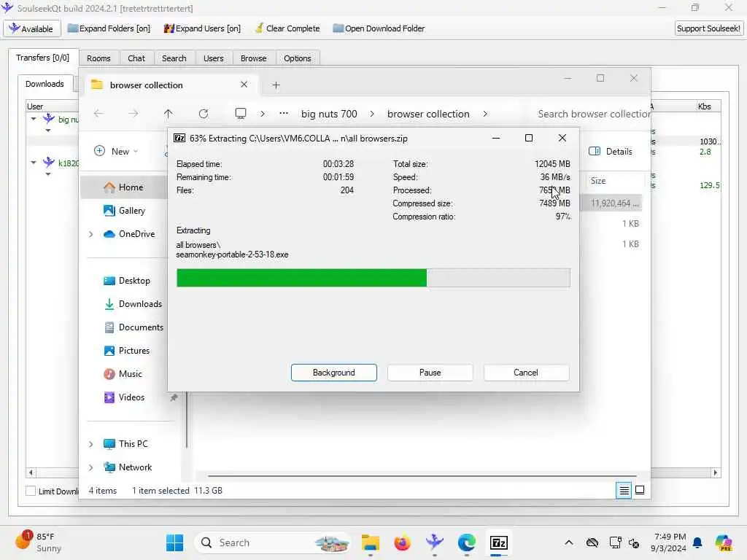Open Microsoft Edge from taskbar
747x560 pixels.
click(x=466, y=542)
